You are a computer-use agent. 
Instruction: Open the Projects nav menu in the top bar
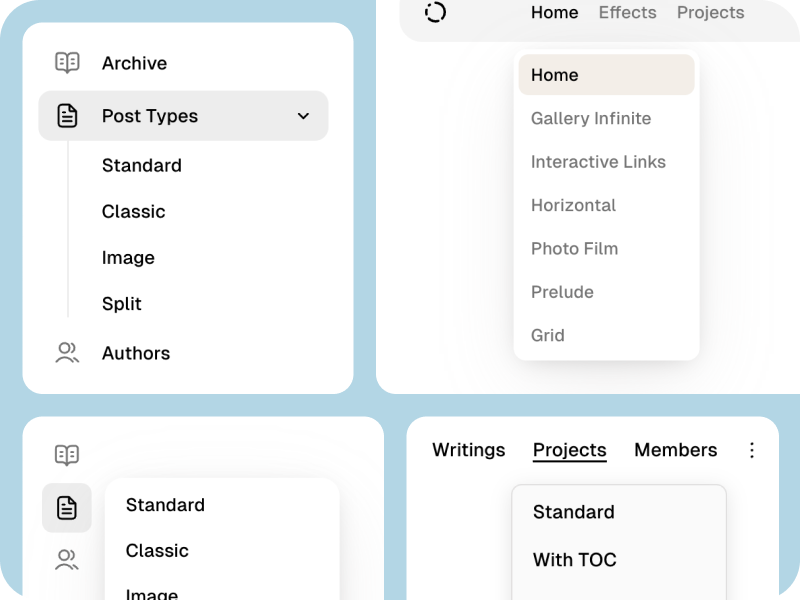(711, 12)
